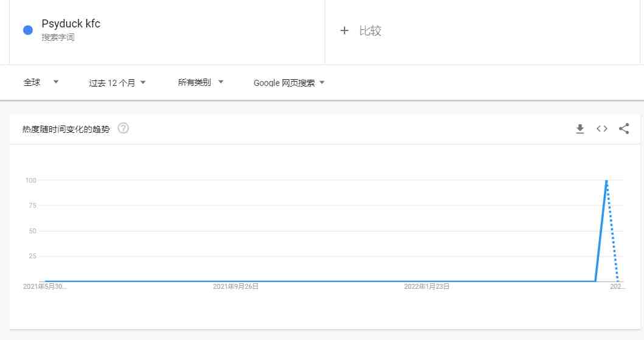The width and height of the screenshot is (644, 340).
Task: Add a comparison term via 比较
Action: (x=370, y=30)
